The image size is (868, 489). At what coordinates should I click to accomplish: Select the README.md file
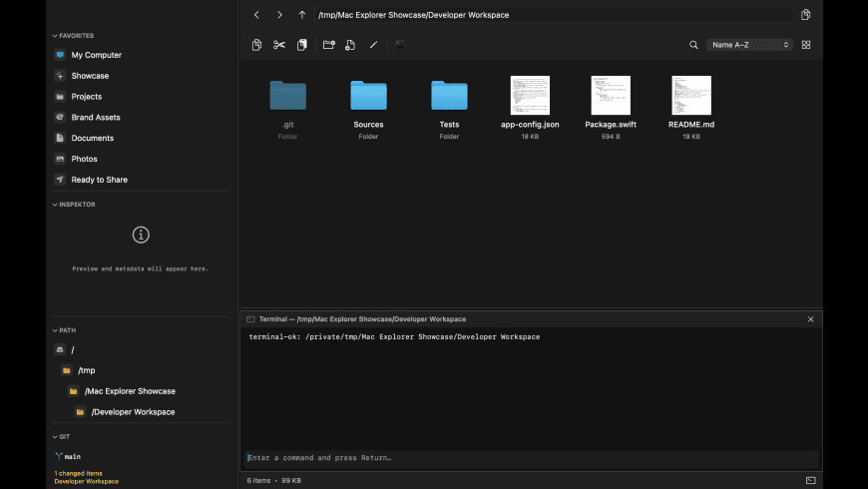[x=691, y=108]
